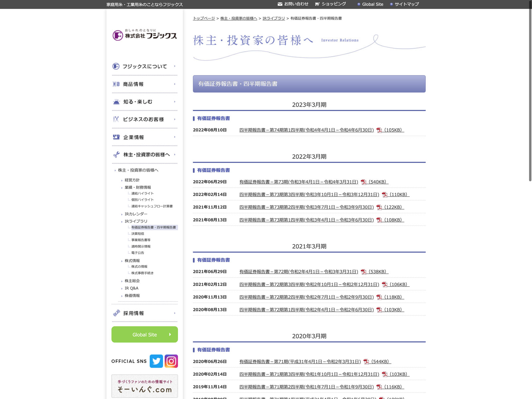532x399 pixels.
Task: Go to IRライブラリ in the breadcrumb
Action: [x=274, y=18]
